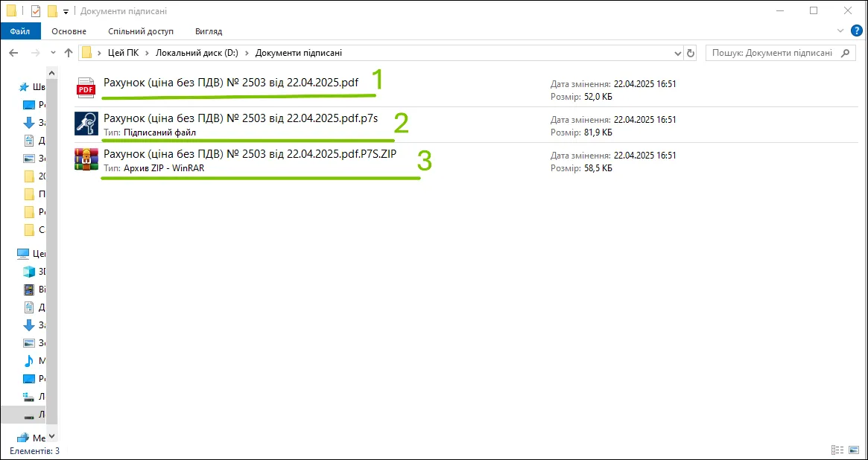The height and width of the screenshot is (460, 868).
Task: Open the Network icon at the sidebar bottom
Action: pos(24,438)
